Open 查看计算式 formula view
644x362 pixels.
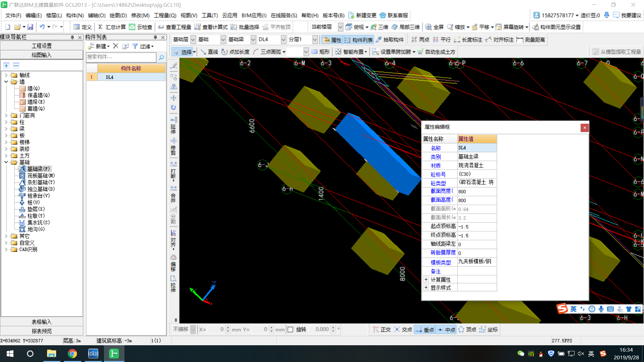tap(211, 27)
